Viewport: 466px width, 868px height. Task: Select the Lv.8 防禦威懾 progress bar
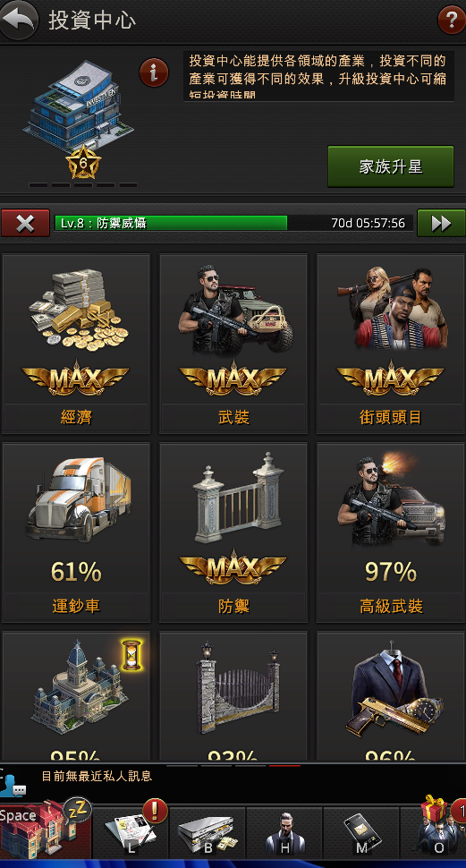pyautogui.click(x=233, y=223)
